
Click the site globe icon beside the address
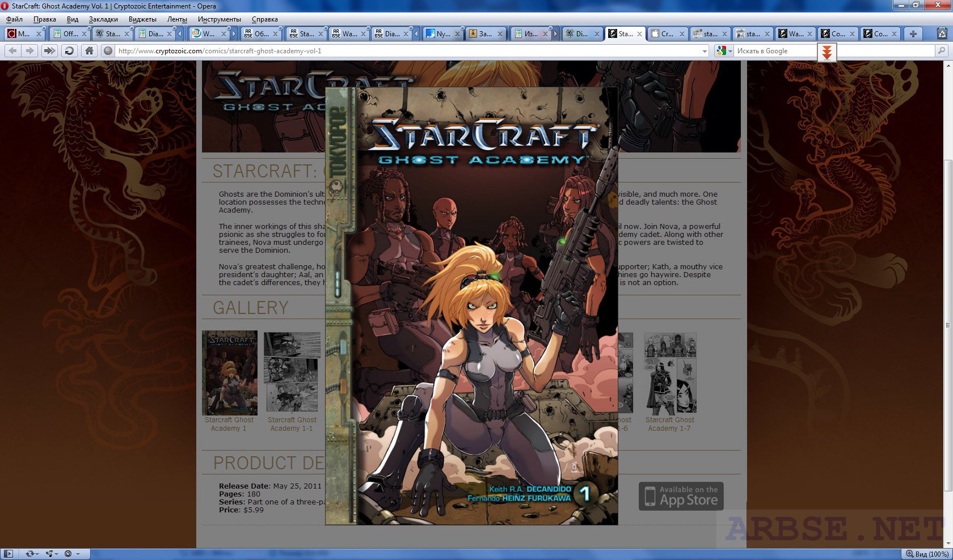(108, 51)
